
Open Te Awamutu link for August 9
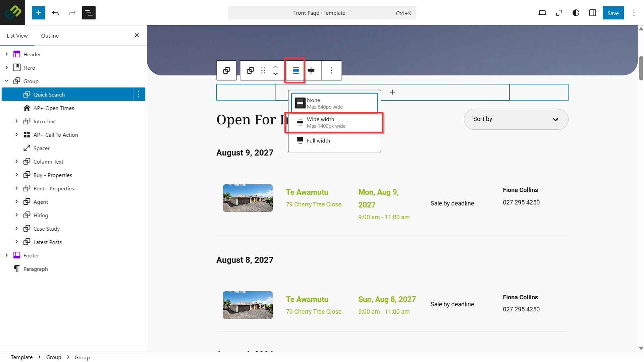pyautogui.click(x=307, y=192)
